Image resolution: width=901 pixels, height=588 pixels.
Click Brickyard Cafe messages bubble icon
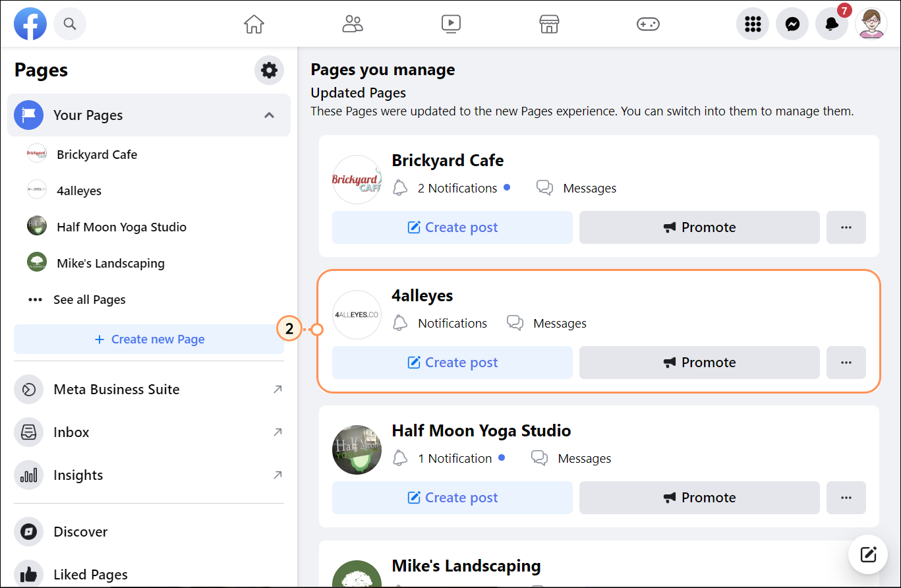coord(544,189)
